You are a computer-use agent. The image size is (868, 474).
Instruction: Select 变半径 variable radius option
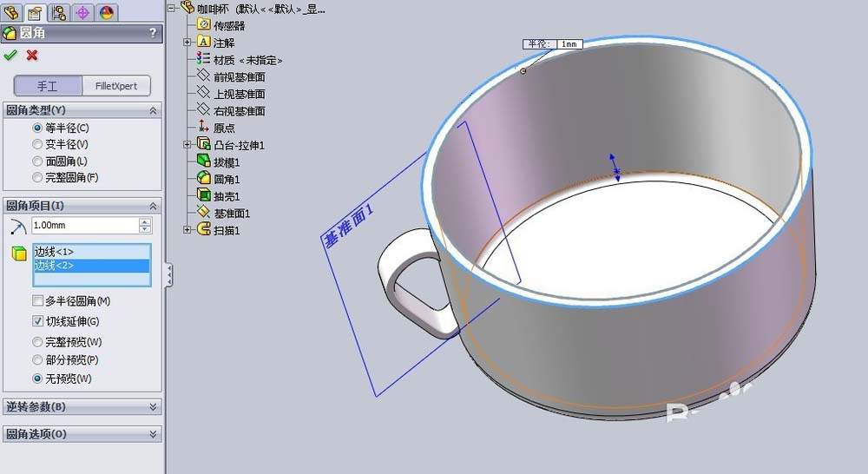coord(37,144)
